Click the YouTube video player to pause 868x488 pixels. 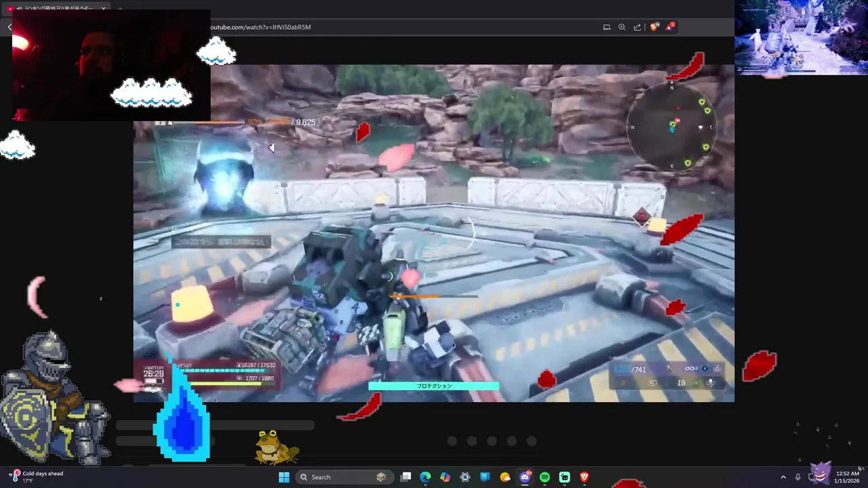pos(434,233)
